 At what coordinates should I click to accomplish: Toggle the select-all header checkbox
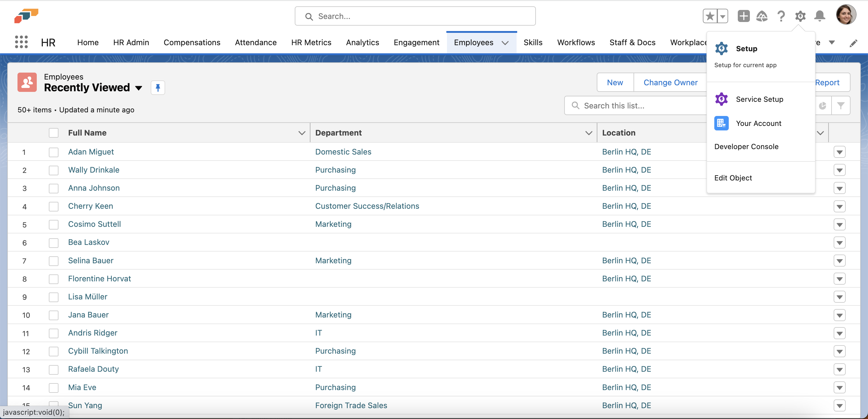coord(54,133)
